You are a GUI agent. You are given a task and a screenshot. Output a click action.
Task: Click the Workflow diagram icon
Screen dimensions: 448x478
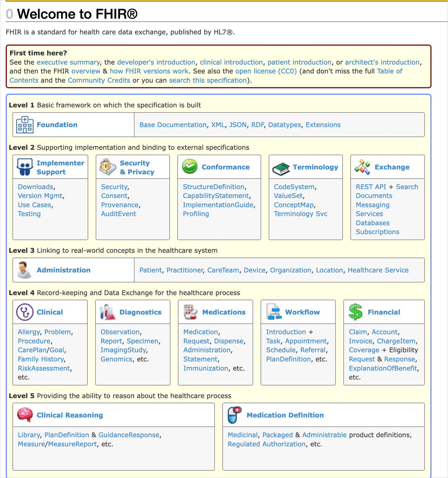click(274, 312)
